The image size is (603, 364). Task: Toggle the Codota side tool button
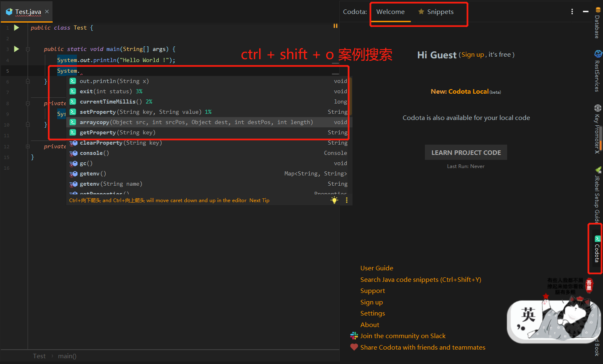point(597,249)
